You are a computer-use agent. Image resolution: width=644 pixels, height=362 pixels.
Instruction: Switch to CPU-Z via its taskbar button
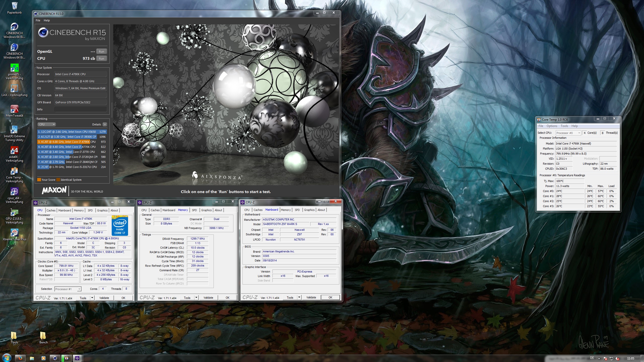pos(77,358)
